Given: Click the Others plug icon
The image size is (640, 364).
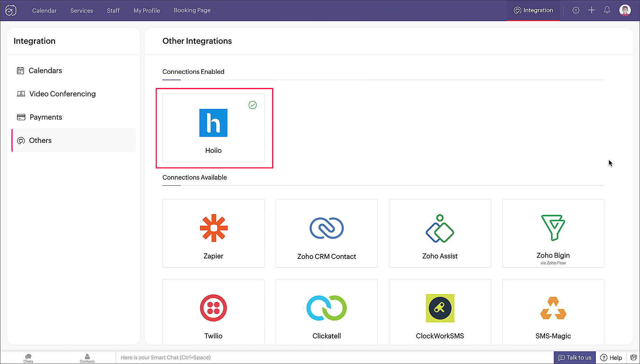Looking at the screenshot, I should 21,141.
